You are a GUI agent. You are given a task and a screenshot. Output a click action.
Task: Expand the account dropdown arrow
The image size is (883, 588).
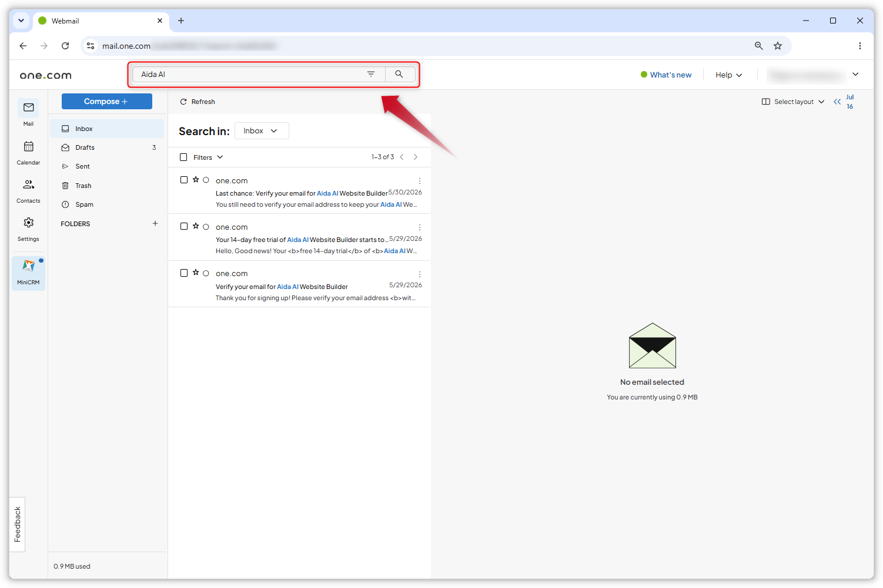pyautogui.click(x=855, y=74)
